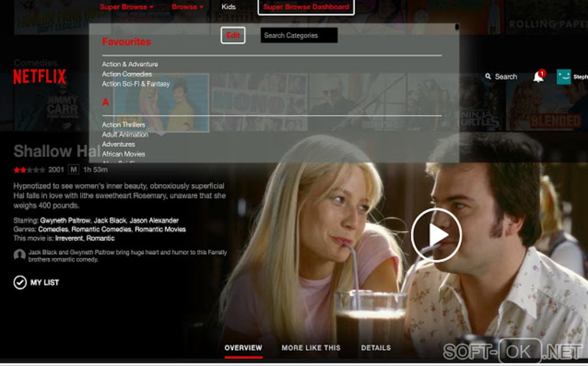Open the Rolling Papers thumbnail
This screenshot has width=588, height=366.
coord(546,17)
